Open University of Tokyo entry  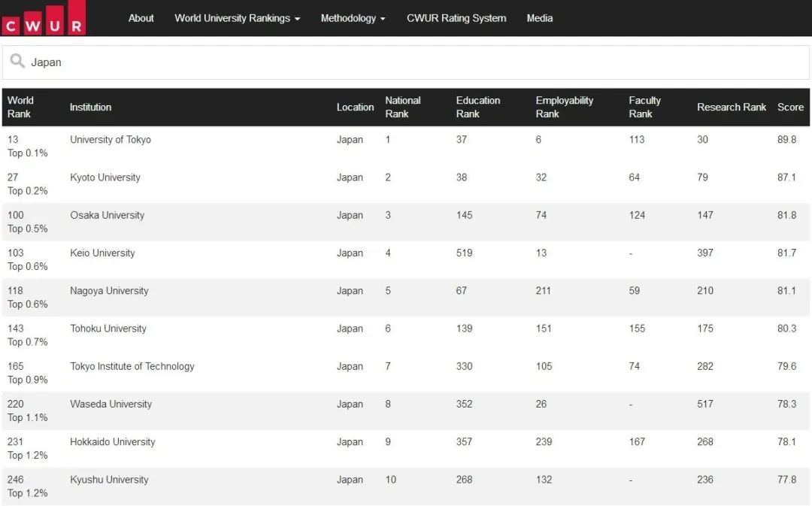[111, 140]
